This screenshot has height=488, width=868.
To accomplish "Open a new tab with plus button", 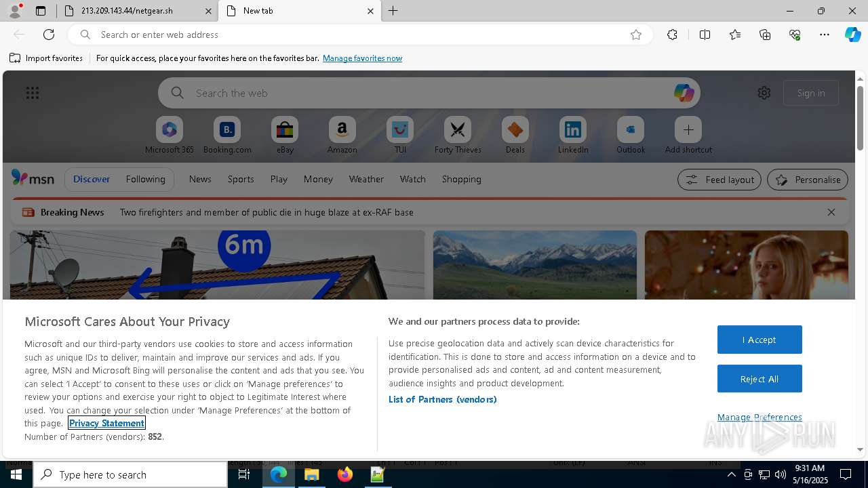I will 393,11.
